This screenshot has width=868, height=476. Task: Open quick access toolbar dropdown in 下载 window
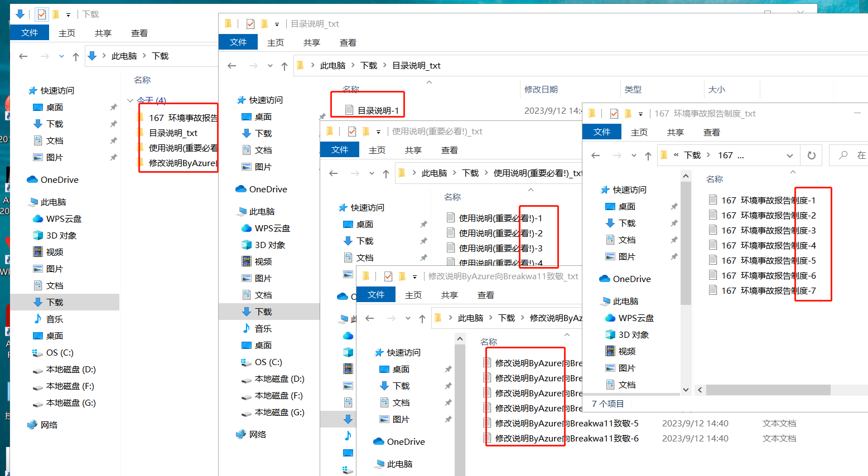tap(69, 14)
